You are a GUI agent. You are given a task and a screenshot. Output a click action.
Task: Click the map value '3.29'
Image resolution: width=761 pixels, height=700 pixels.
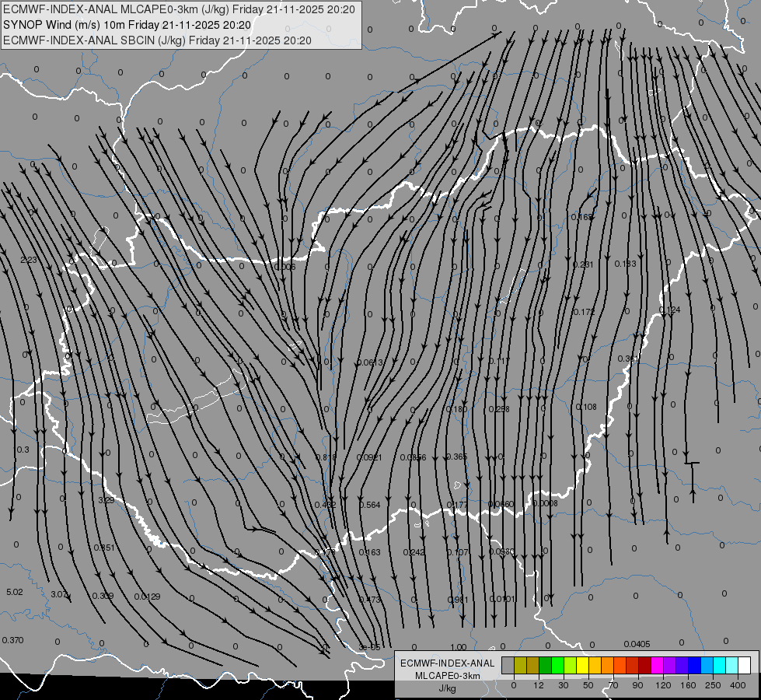pos(106,500)
